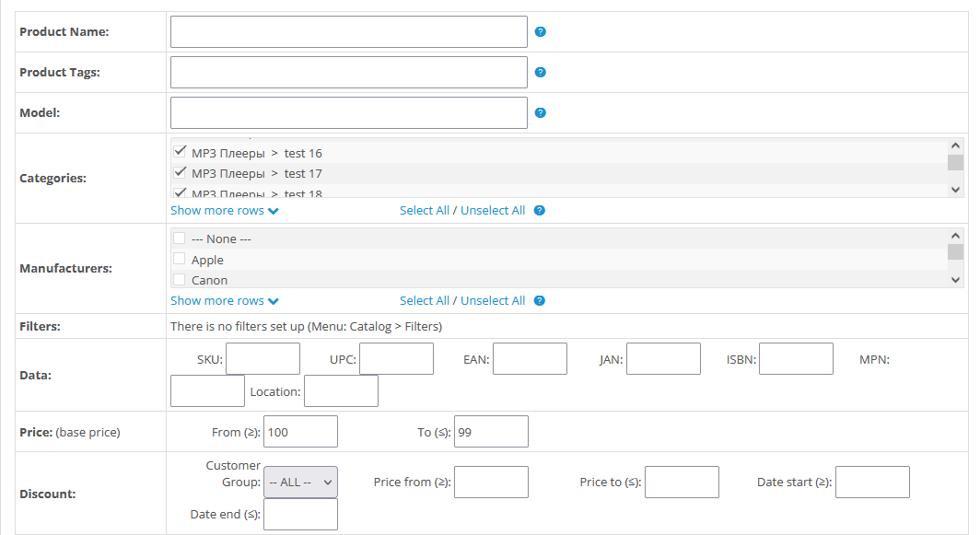Image resolution: width=980 pixels, height=535 pixels.
Task: Click help icon in Categories row
Action: coord(540,210)
